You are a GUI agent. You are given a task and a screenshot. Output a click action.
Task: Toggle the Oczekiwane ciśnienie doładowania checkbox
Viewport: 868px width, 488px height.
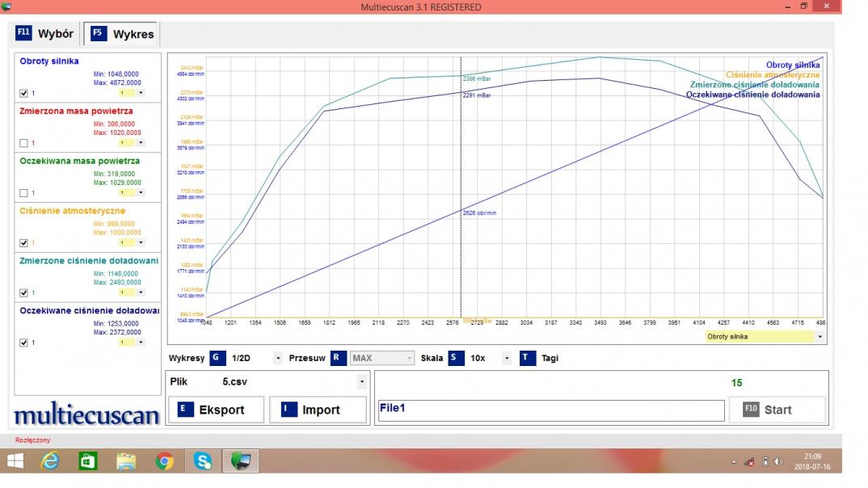click(23, 343)
